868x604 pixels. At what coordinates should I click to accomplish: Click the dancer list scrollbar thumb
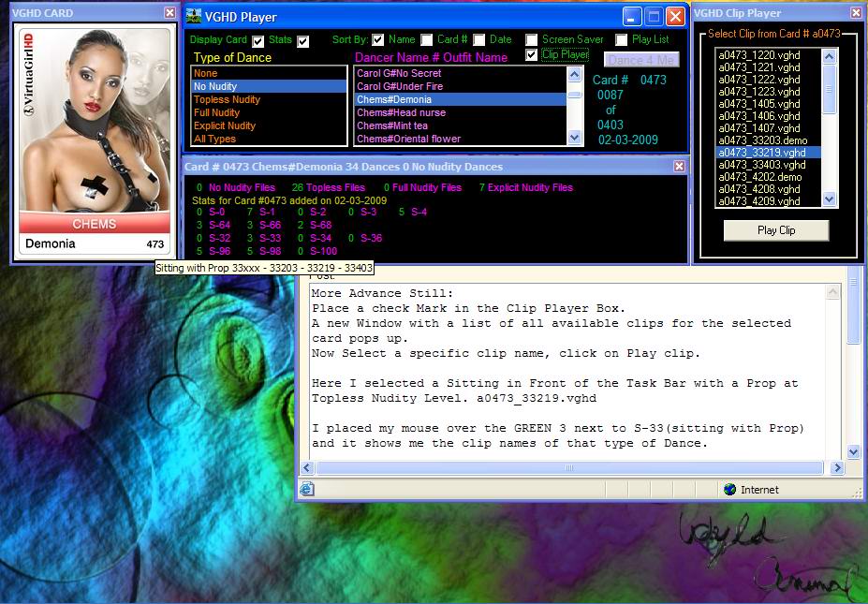click(x=575, y=95)
